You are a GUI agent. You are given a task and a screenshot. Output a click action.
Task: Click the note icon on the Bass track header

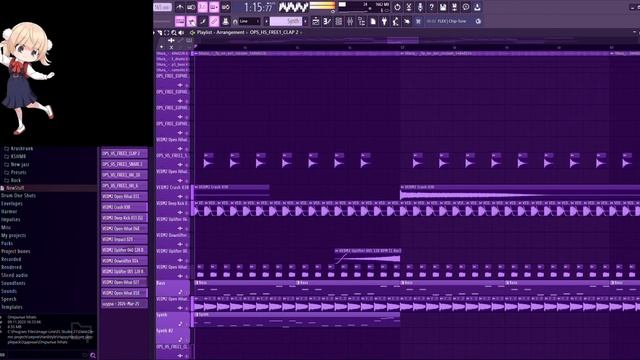pyautogui.click(x=180, y=292)
